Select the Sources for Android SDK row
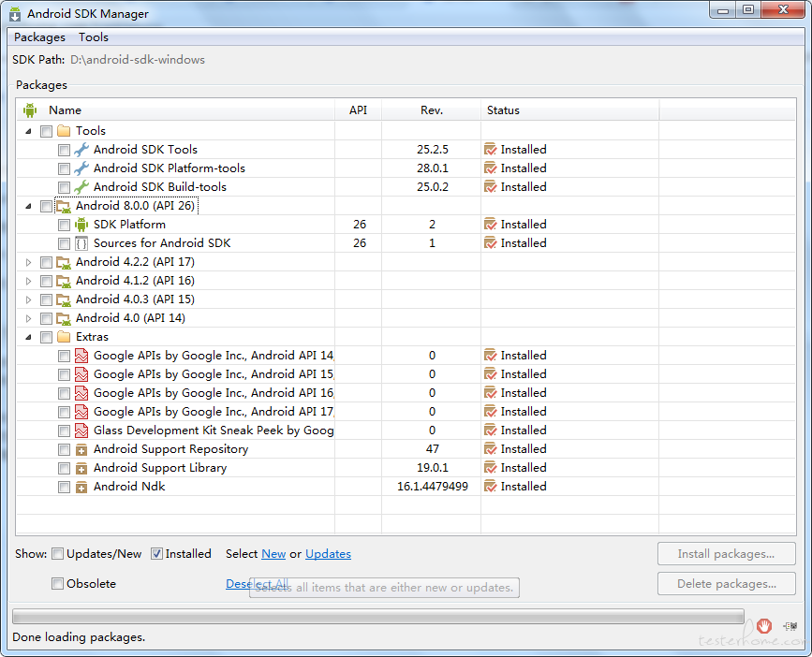 pyautogui.click(x=406, y=243)
